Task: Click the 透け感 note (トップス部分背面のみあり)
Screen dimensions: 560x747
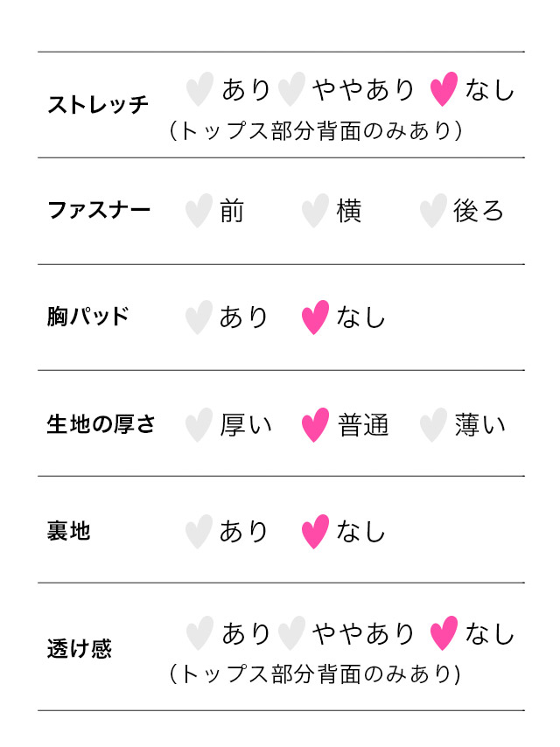Action: 316,674
